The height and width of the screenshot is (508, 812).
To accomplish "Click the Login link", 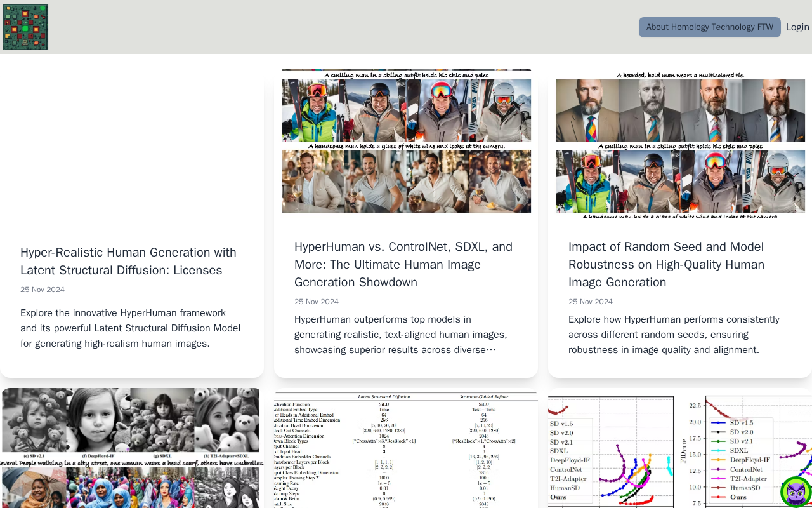I will click(x=797, y=27).
